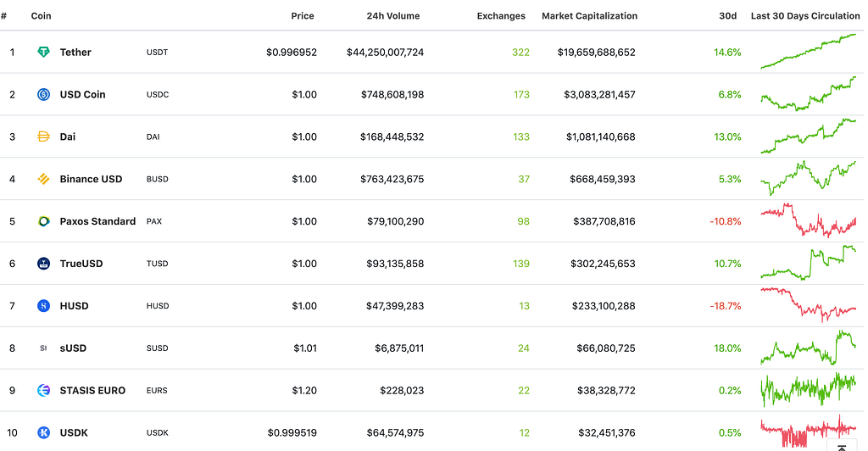The height and width of the screenshot is (451, 868).
Task: Sort by 30d change column header
Action: coord(728,16)
